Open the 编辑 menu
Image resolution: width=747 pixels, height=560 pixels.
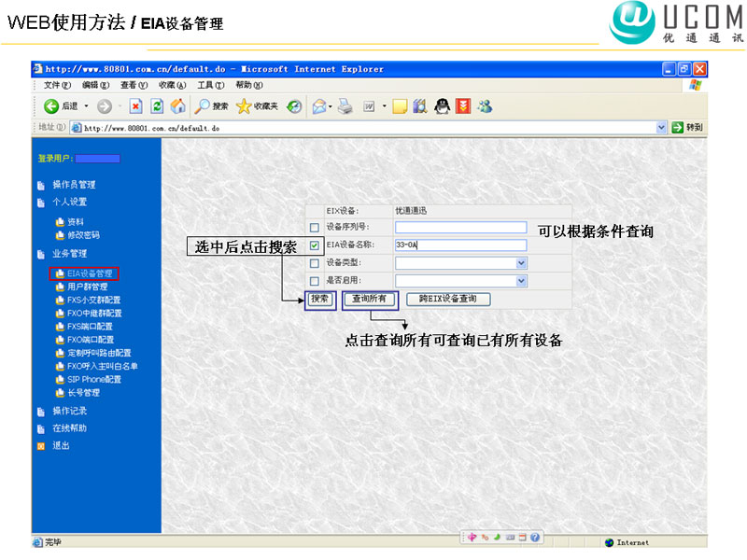pyautogui.click(x=95, y=85)
